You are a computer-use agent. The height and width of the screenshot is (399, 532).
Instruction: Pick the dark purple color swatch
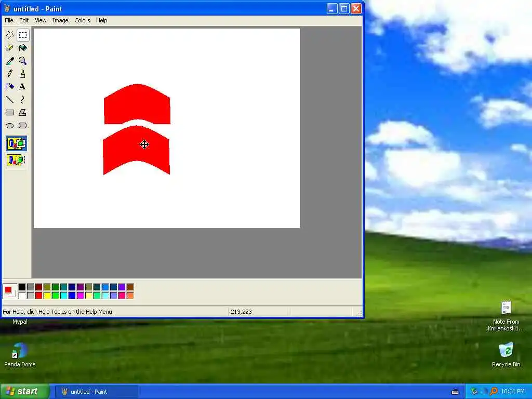click(81, 287)
